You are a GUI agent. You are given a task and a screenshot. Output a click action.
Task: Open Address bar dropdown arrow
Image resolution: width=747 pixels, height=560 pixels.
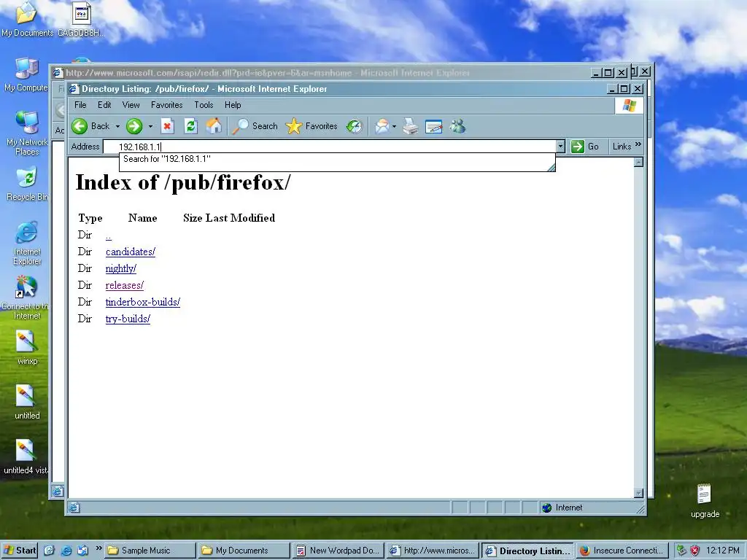561,147
